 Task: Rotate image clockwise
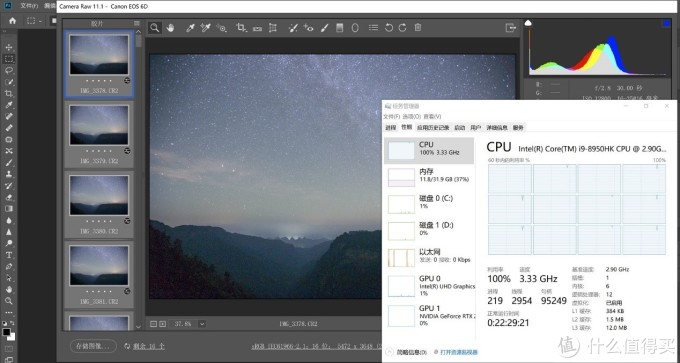402,28
